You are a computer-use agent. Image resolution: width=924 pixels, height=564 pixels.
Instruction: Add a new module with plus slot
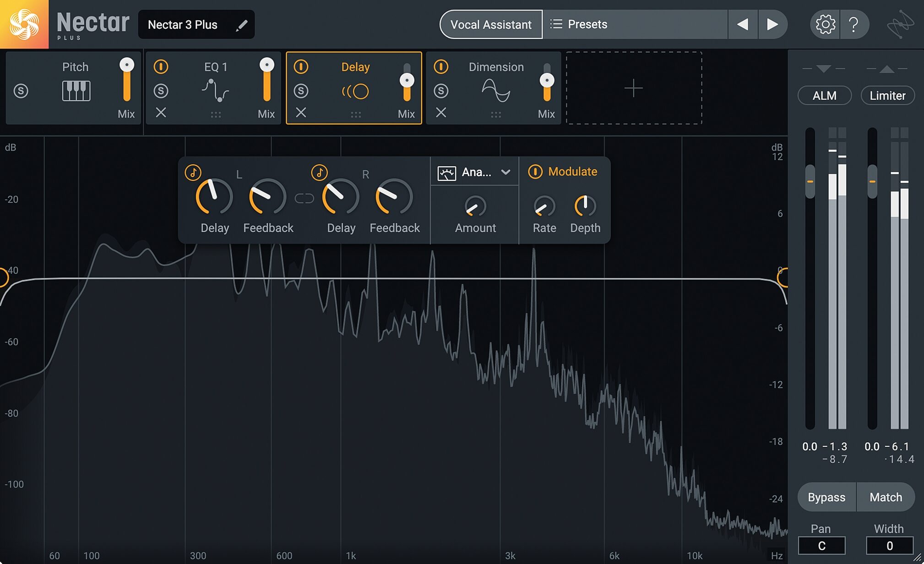pos(634,88)
